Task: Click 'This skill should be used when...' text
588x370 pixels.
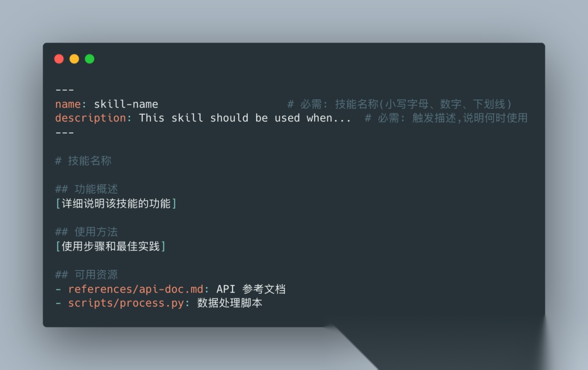Action: (245, 118)
